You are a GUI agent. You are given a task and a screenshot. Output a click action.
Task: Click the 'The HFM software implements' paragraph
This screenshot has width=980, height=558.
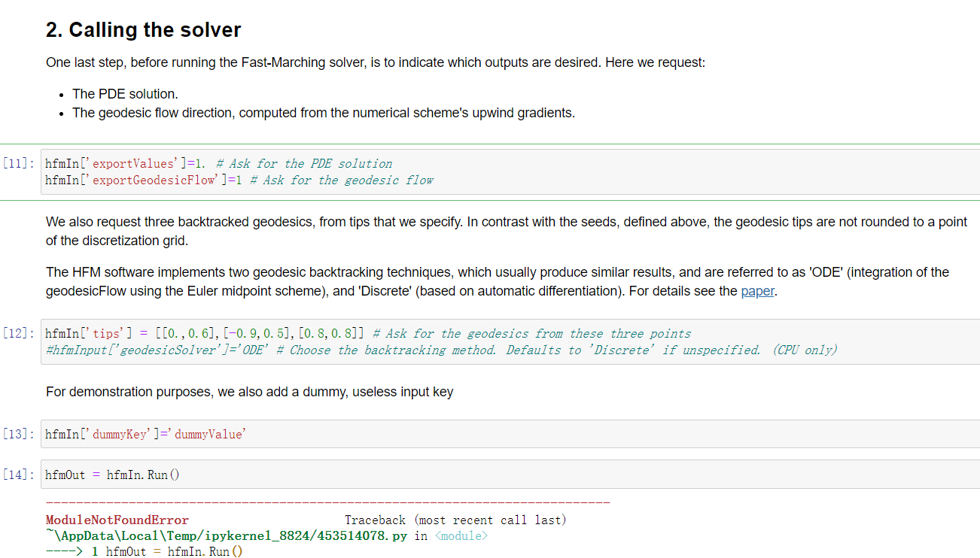pyautogui.click(x=498, y=282)
